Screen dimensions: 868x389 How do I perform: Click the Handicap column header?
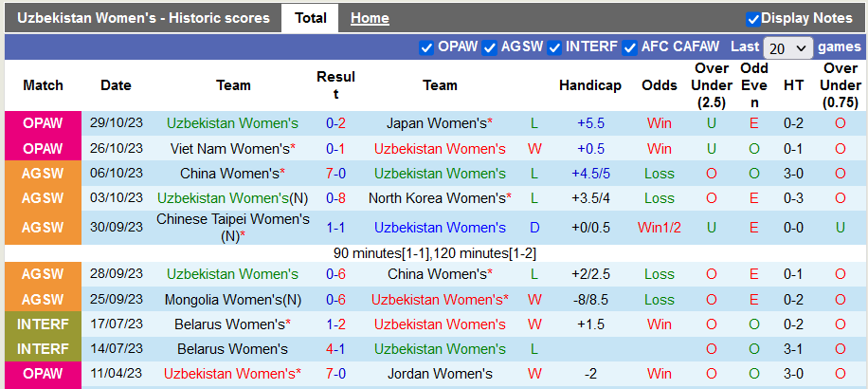pyautogui.click(x=589, y=85)
